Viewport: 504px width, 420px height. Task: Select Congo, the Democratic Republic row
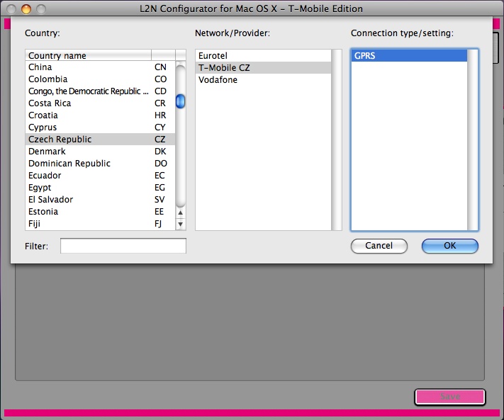[x=100, y=91]
